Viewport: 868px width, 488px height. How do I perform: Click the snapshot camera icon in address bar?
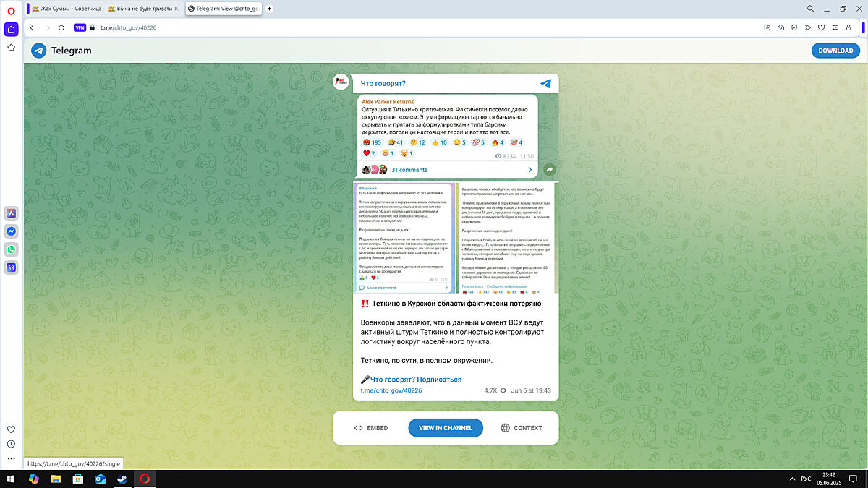click(x=780, y=27)
